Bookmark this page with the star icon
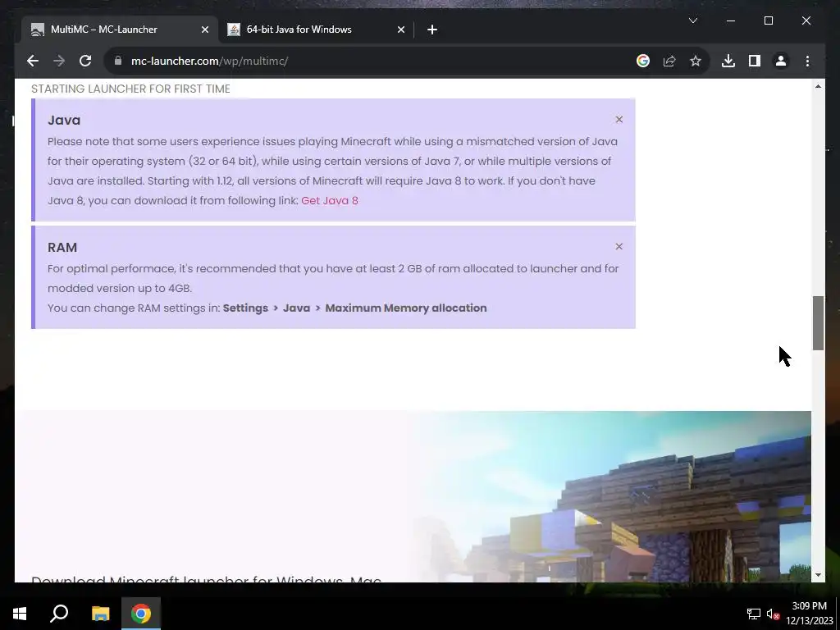The height and width of the screenshot is (630, 840). pos(696,61)
